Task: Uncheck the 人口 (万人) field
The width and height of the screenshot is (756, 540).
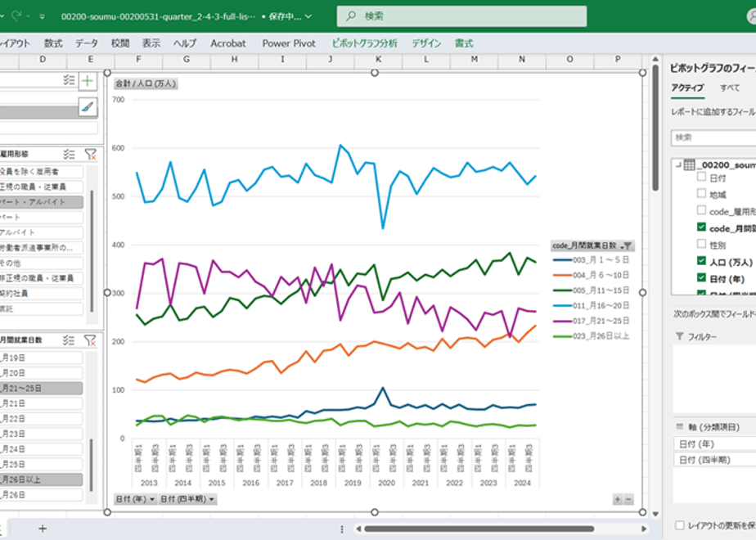Action: [x=701, y=261]
